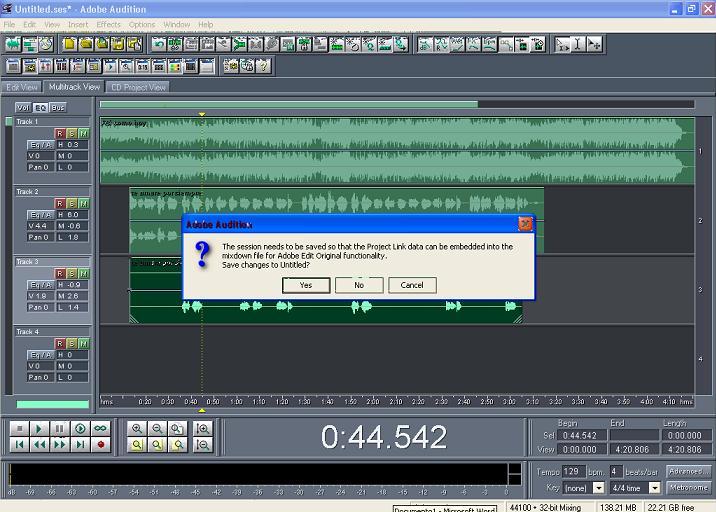Select the Move/Copy Clip tool
The height and width of the screenshot is (512, 716).
594,44
